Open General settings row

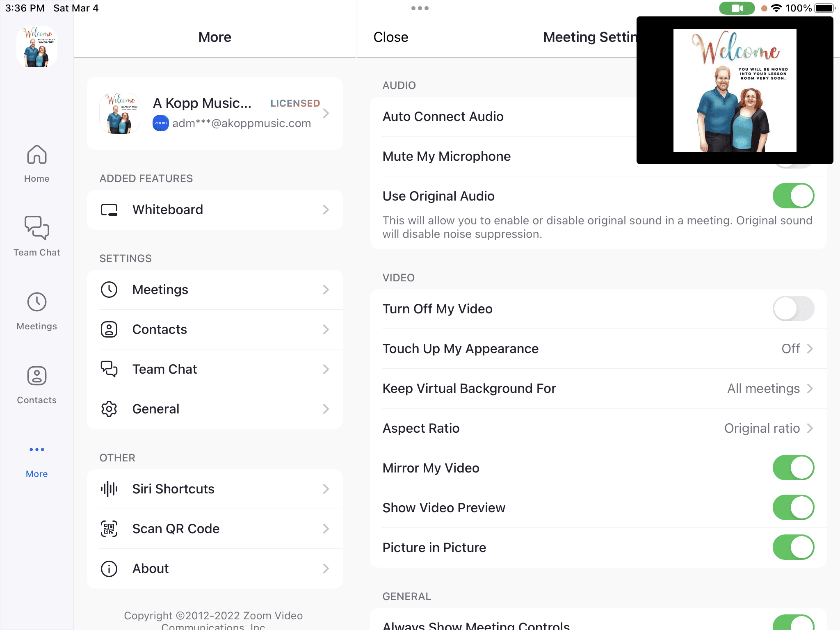pyautogui.click(x=215, y=409)
